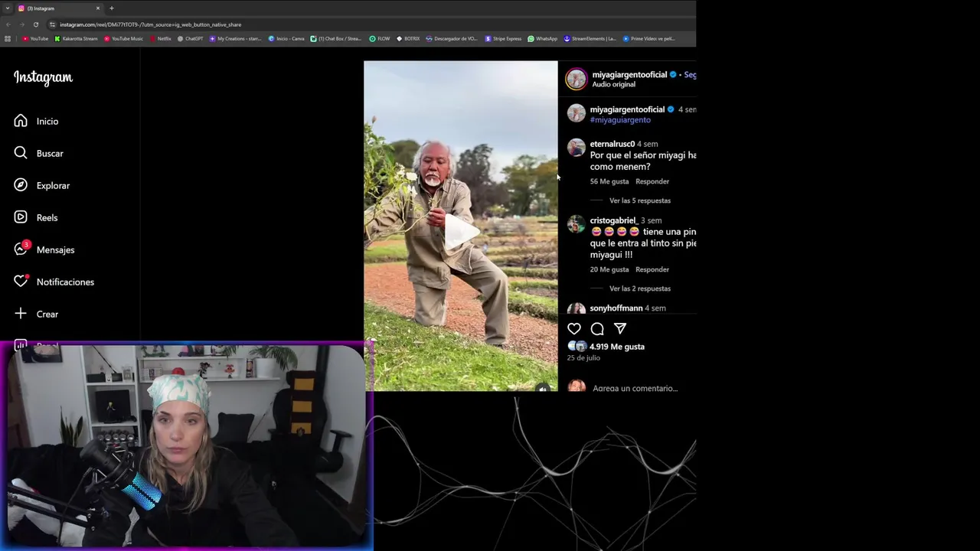
Task: Expand Ver las 2 respuestas
Action: tap(640, 289)
